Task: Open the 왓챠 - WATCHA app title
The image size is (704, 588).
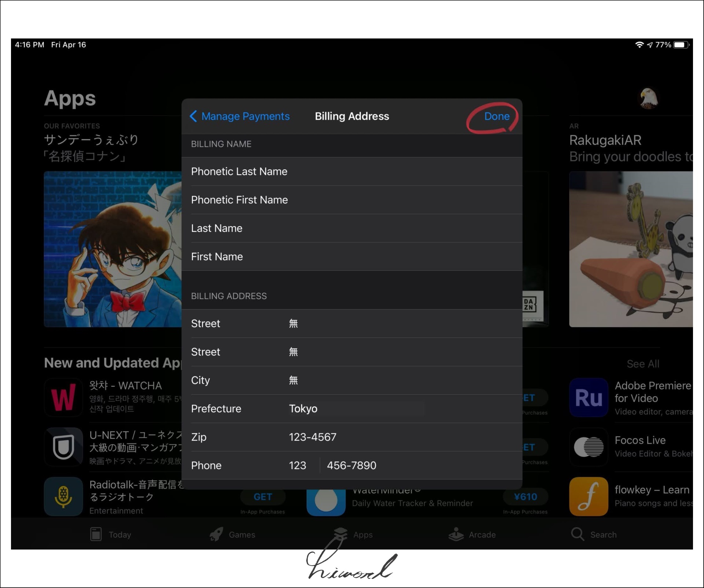Action: (x=125, y=385)
